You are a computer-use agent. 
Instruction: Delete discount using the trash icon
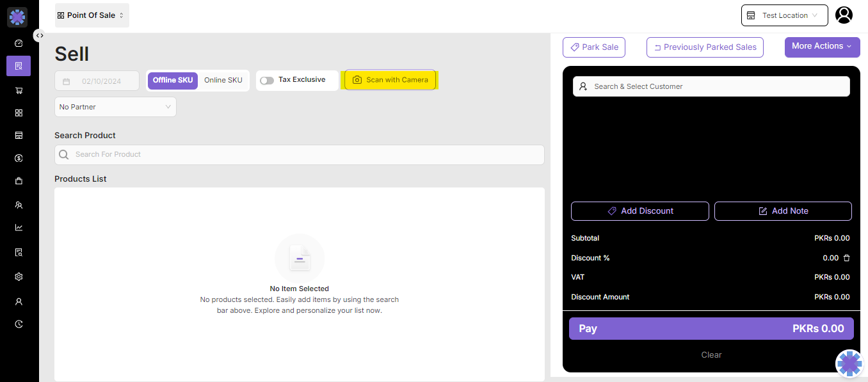click(846, 258)
